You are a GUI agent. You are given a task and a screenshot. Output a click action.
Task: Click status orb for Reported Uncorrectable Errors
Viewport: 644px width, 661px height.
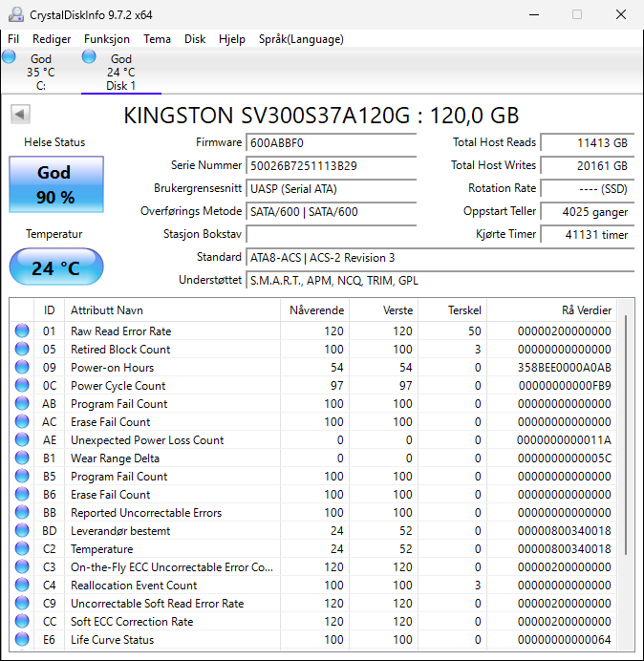[x=22, y=512]
